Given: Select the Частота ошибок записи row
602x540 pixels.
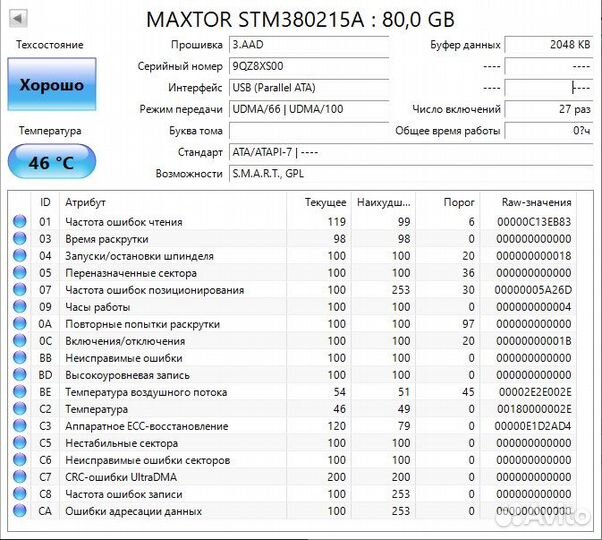Looking at the screenshot, I should pyautogui.click(x=292, y=494).
